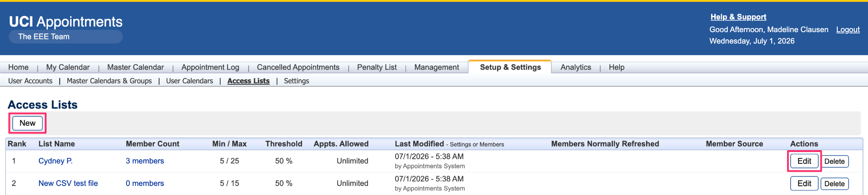
Task: Open the My Calendar tab
Action: click(x=68, y=67)
